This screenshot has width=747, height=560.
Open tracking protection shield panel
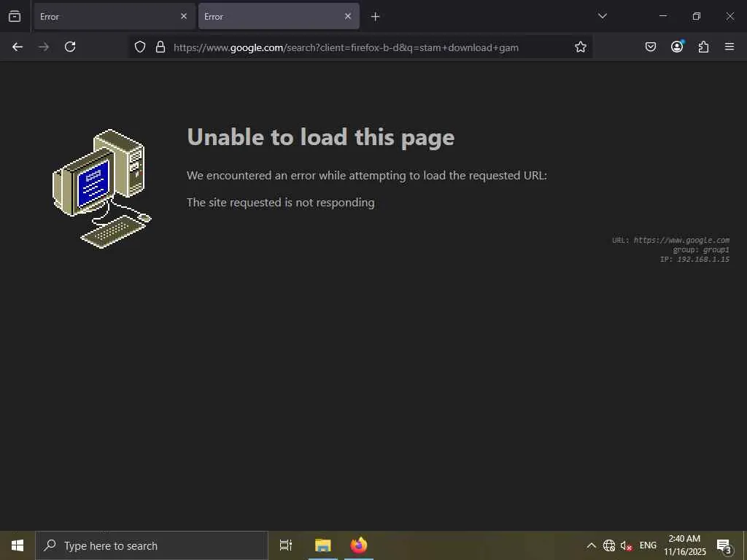click(x=139, y=47)
